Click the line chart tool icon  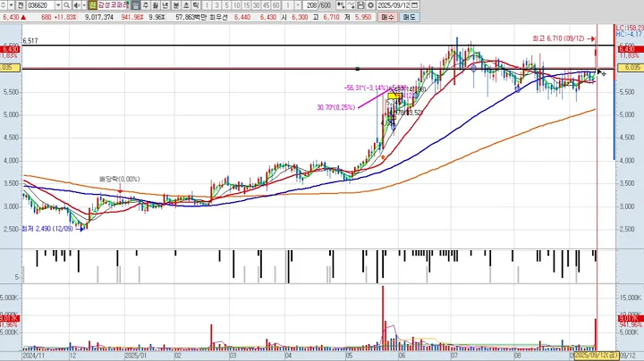click(x=351, y=5)
